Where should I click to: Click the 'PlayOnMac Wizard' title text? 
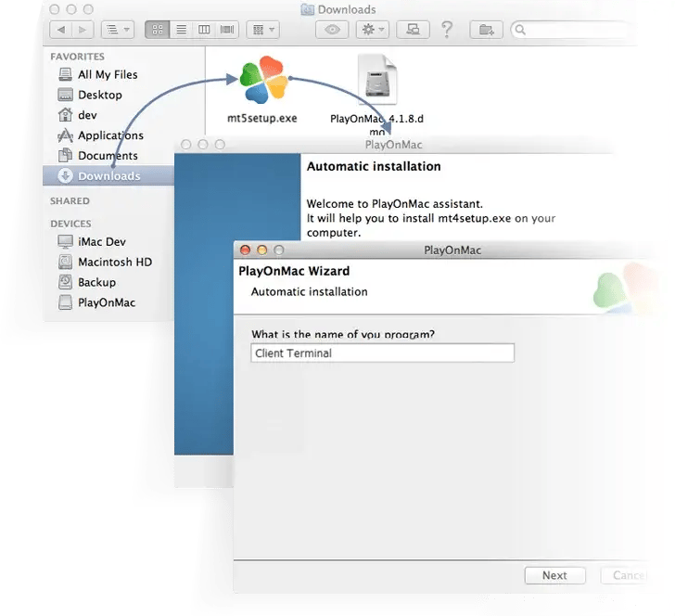294,271
